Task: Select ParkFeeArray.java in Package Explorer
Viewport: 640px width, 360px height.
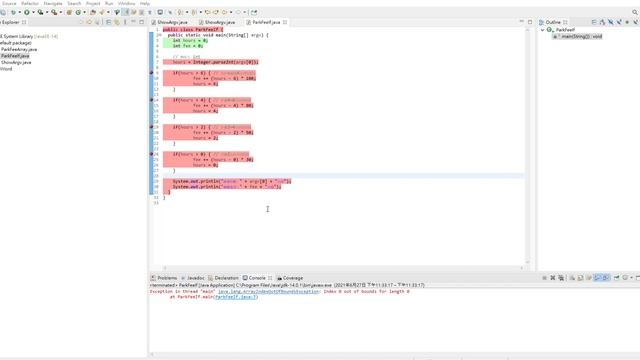Action: tap(19, 49)
